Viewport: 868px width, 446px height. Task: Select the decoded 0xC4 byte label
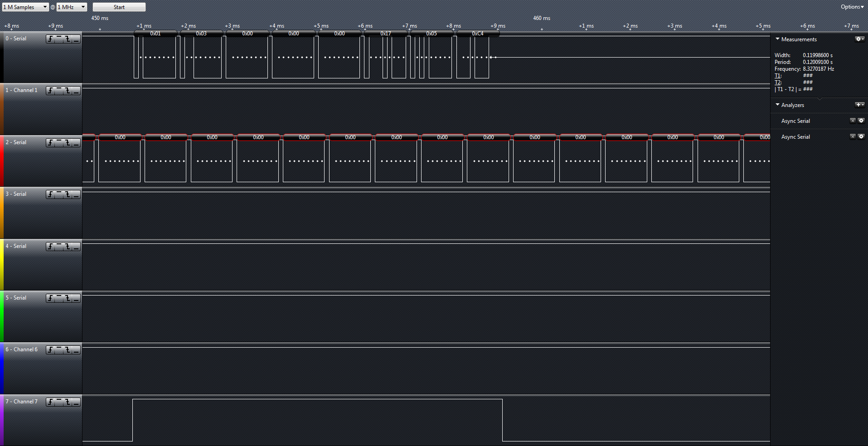coord(478,34)
